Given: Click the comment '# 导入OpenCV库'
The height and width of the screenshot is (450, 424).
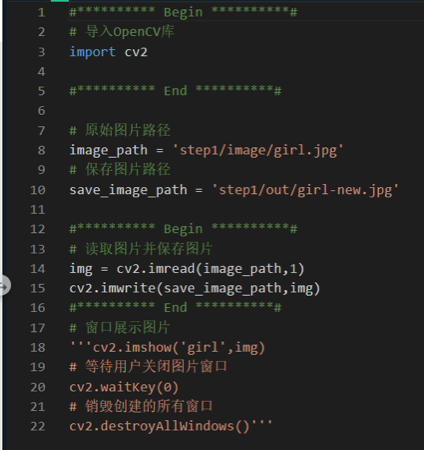Looking at the screenshot, I should coord(122,32).
